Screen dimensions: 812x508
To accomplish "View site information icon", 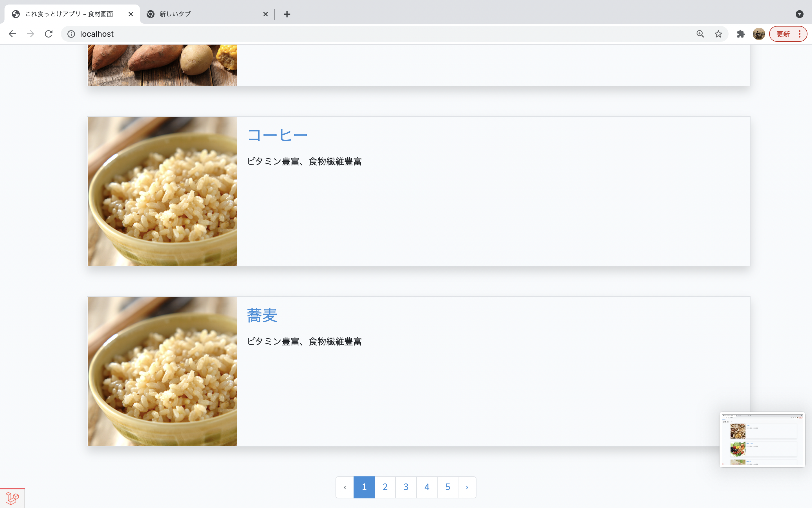I will point(71,34).
